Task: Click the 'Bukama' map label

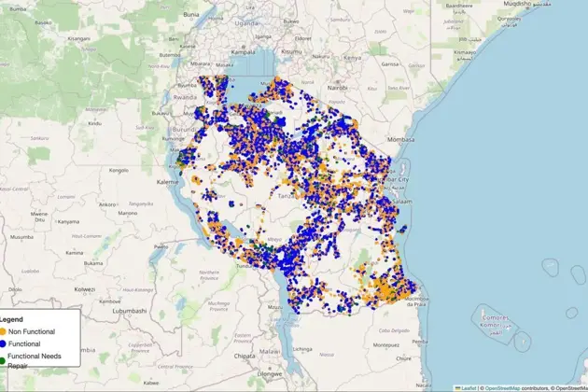Action: [93, 263]
